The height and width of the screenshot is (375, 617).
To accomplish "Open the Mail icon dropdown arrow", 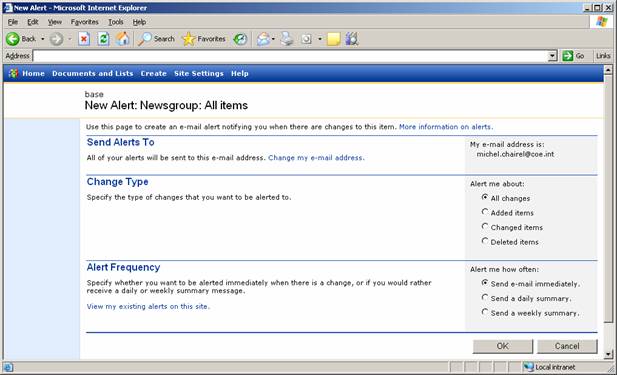I will tap(273, 39).
